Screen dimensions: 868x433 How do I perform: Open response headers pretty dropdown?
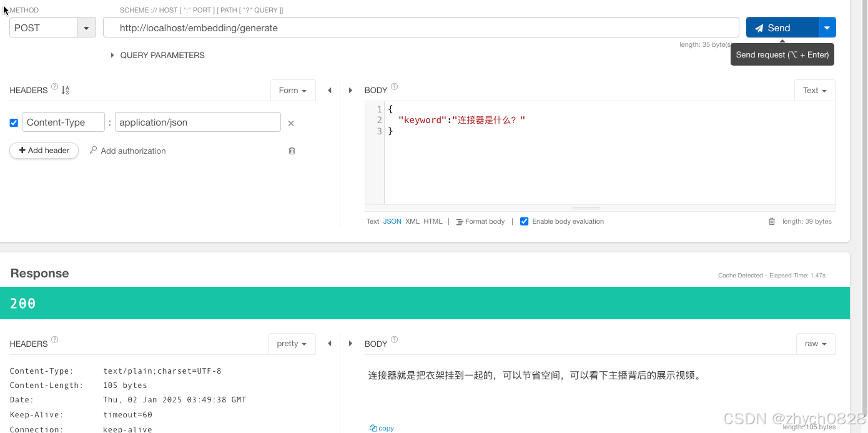(x=292, y=344)
